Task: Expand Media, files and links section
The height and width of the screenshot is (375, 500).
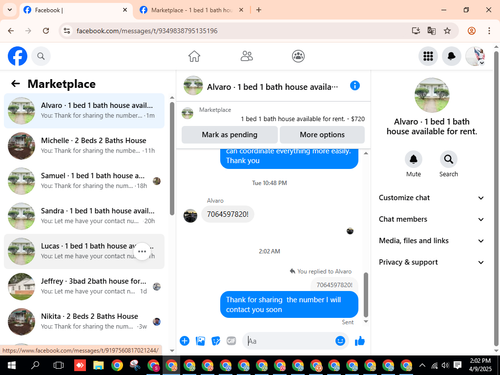Action: coord(431,241)
